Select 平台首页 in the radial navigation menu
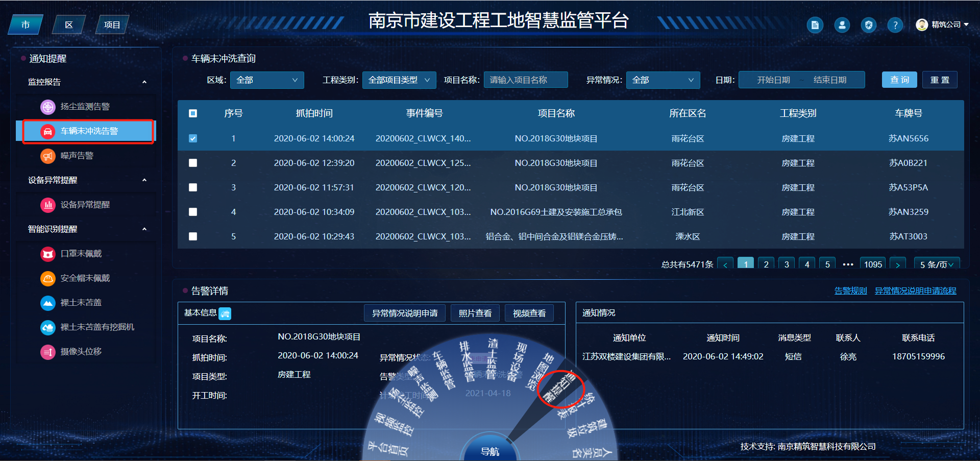The width and height of the screenshot is (980, 461). tap(389, 449)
